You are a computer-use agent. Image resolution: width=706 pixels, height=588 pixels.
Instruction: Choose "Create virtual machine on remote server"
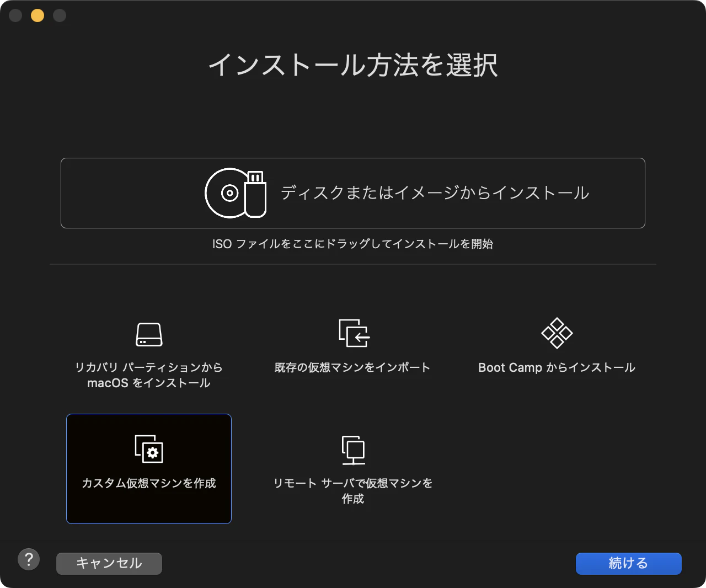click(x=352, y=491)
